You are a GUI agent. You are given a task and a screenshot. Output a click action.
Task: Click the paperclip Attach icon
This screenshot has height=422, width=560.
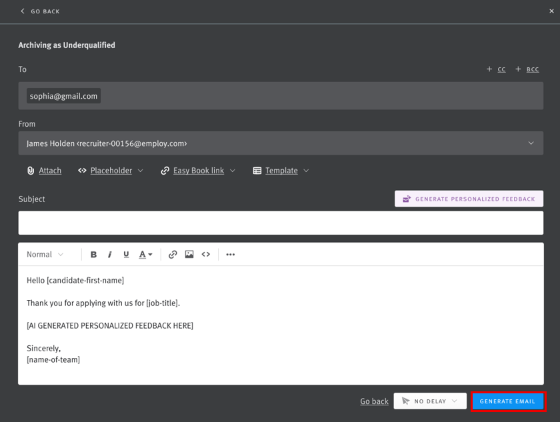point(31,171)
